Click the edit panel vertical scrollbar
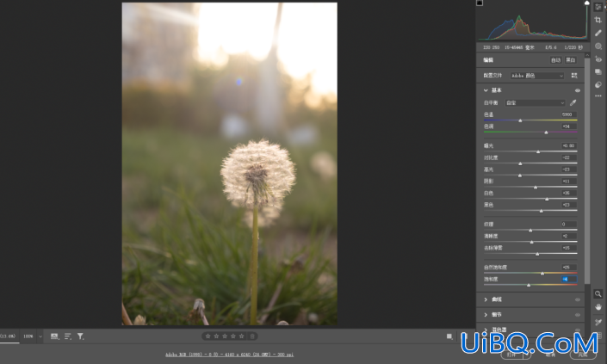 [x=587, y=170]
